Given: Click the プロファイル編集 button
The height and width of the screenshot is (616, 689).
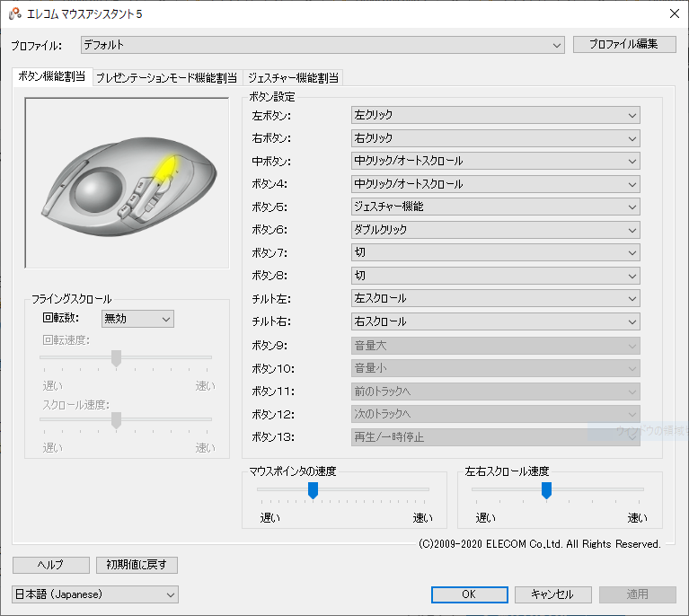Looking at the screenshot, I should click(x=624, y=44).
